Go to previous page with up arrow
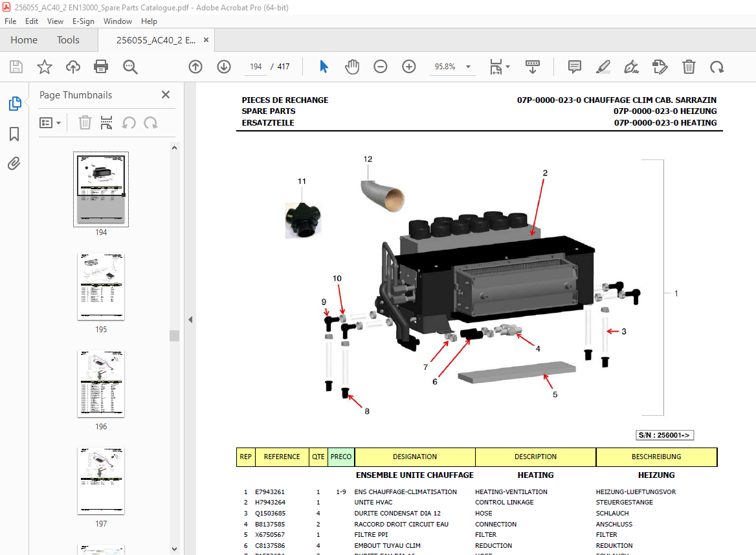Image resolution: width=756 pixels, height=555 pixels. (x=195, y=67)
